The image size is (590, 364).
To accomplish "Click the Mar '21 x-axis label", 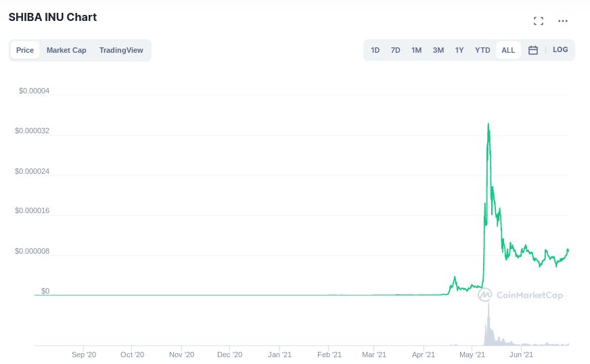I will (374, 355).
